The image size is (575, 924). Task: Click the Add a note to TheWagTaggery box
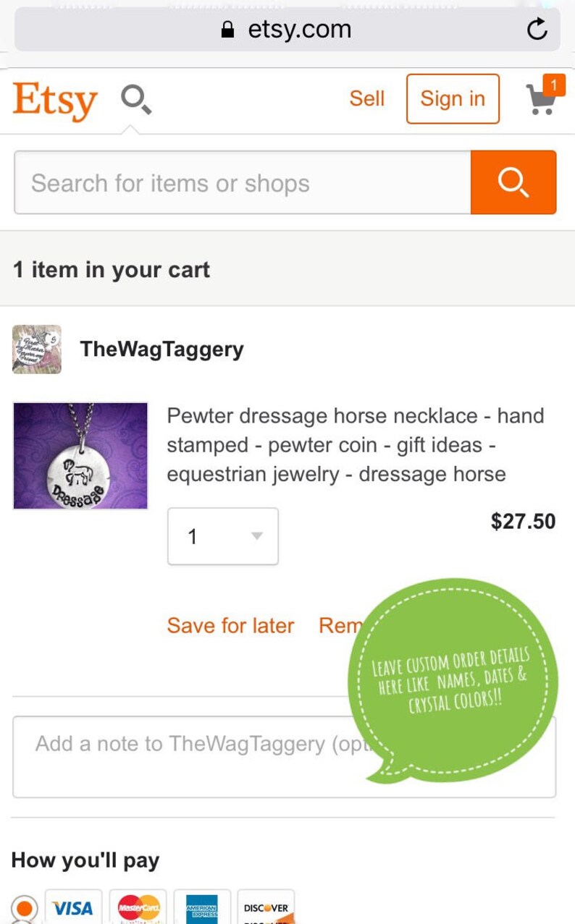click(284, 757)
